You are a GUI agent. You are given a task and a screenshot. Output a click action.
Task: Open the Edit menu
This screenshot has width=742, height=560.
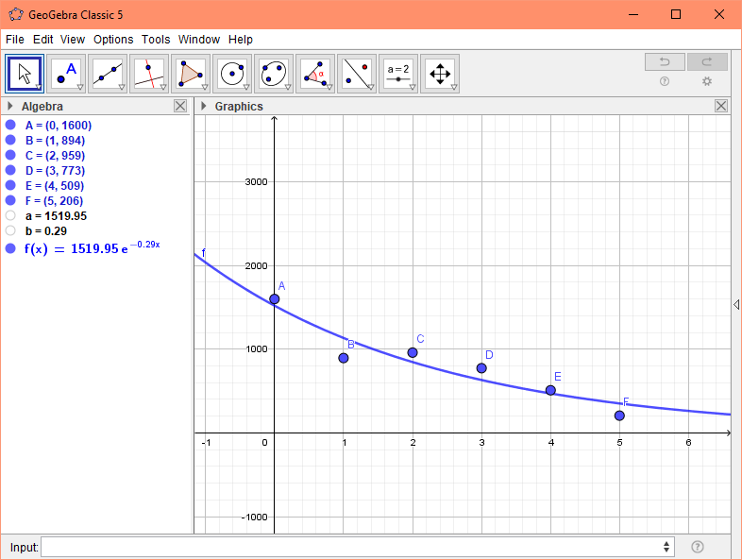pyautogui.click(x=43, y=40)
